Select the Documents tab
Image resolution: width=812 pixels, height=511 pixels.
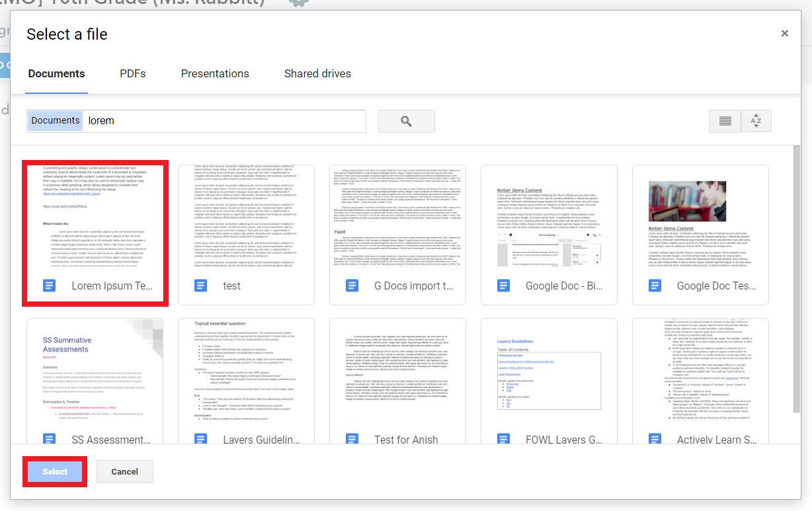[x=56, y=73]
